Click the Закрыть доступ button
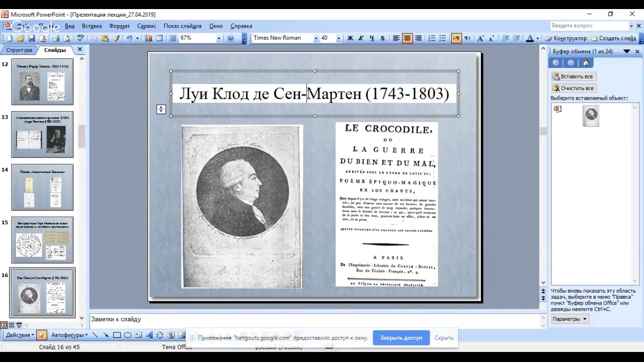 401,338
